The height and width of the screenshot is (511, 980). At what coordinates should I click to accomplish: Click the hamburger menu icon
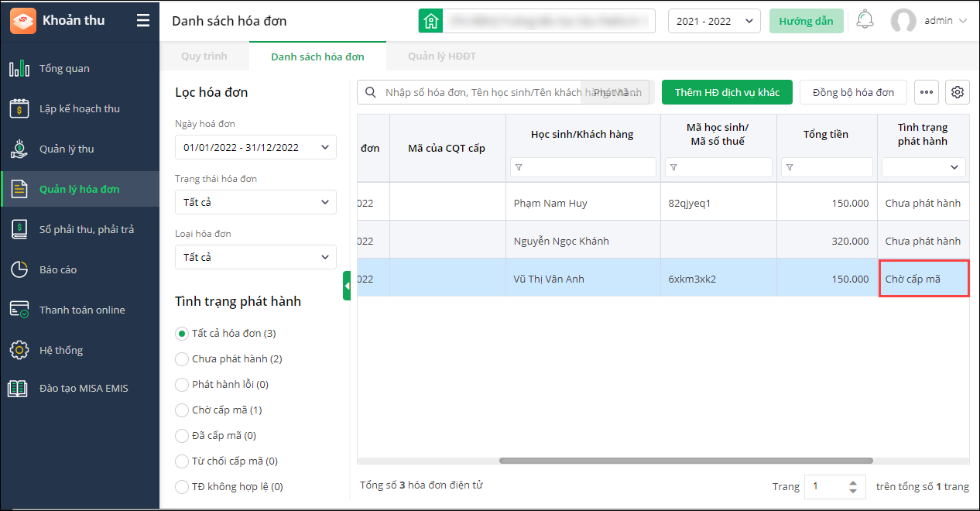tap(143, 21)
